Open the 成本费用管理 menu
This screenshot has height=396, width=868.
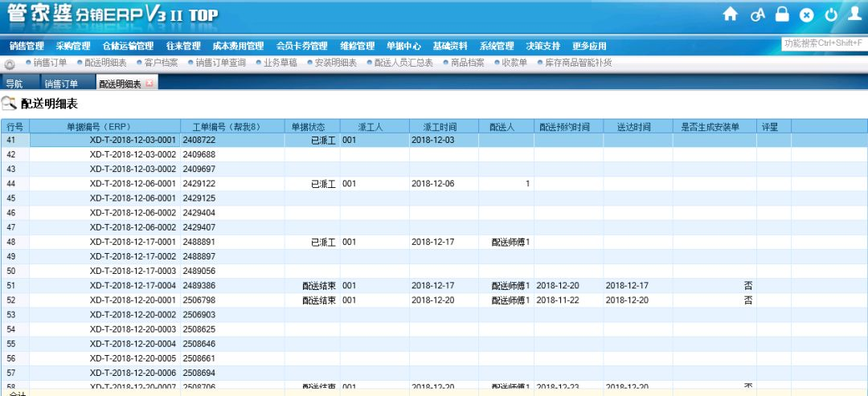238,47
